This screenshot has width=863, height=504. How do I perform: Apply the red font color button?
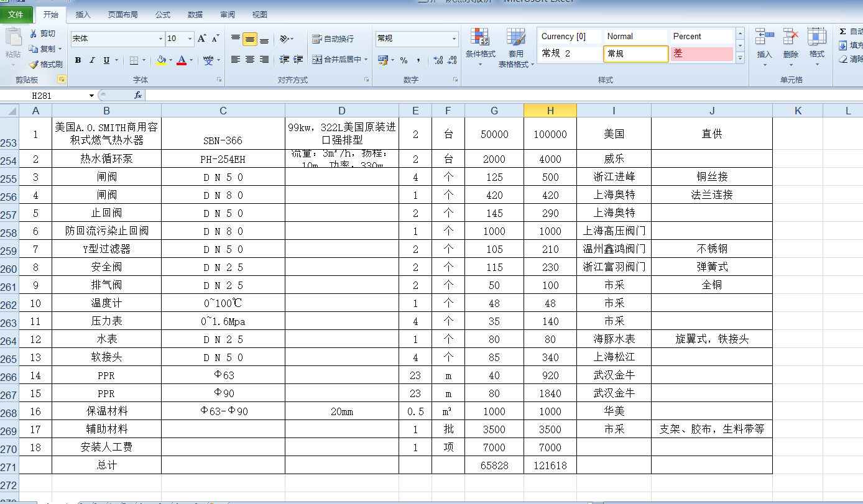(x=182, y=60)
